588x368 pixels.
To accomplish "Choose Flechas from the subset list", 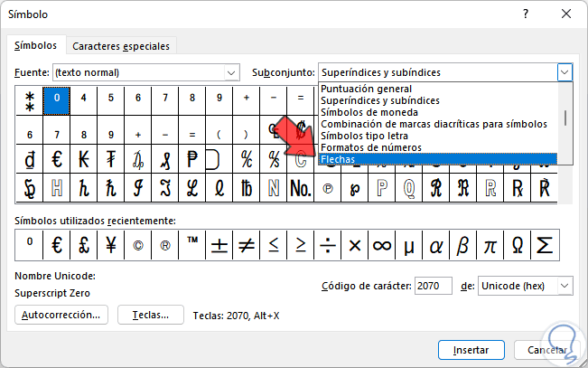I will click(340, 159).
